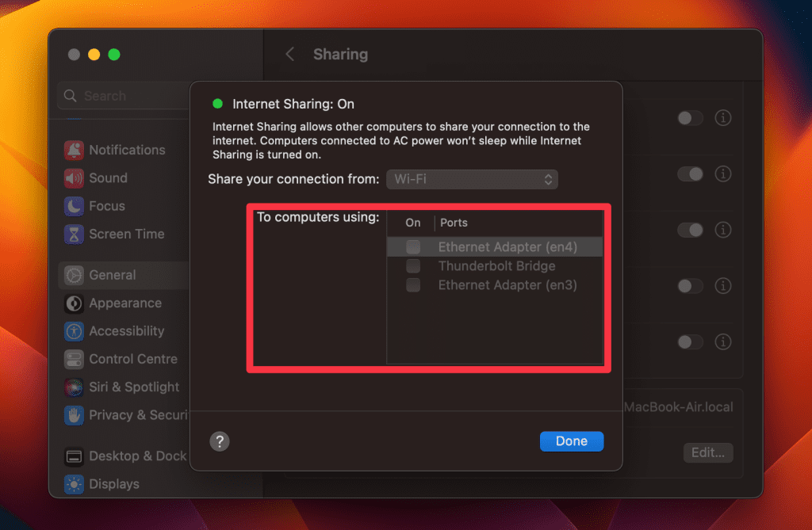Click the On column header

(x=412, y=223)
